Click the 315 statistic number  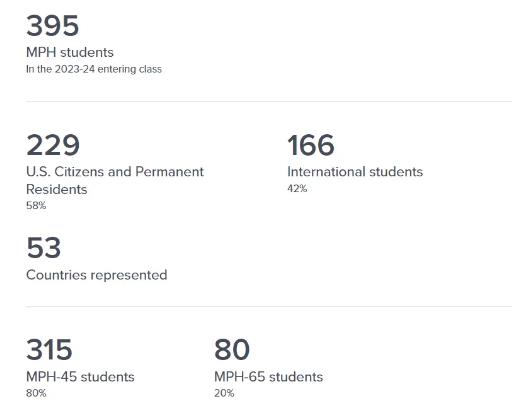pos(49,350)
